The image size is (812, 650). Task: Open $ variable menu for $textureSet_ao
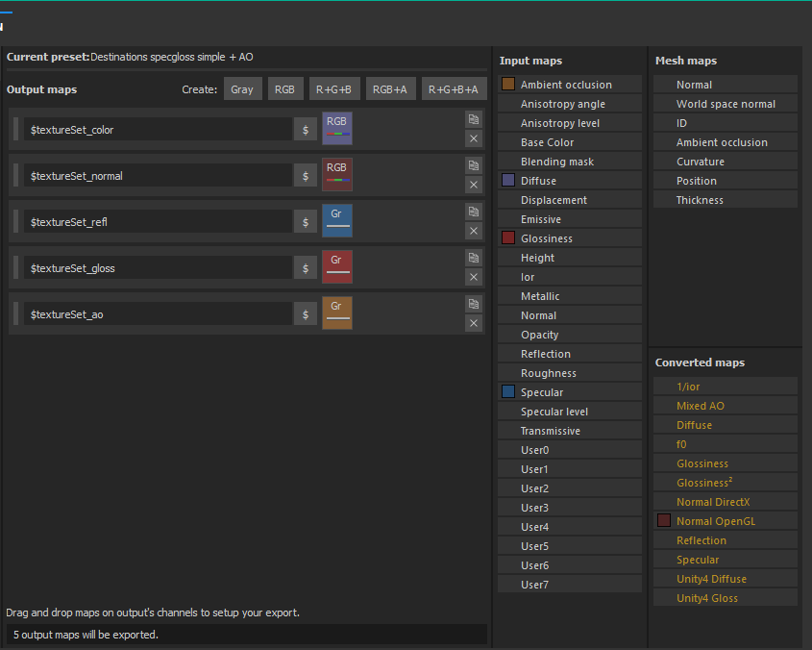tap(306, 313)
